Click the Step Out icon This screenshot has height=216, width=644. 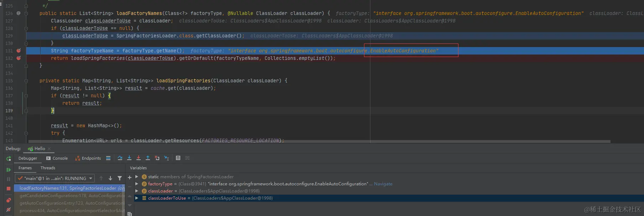[147, 158]
